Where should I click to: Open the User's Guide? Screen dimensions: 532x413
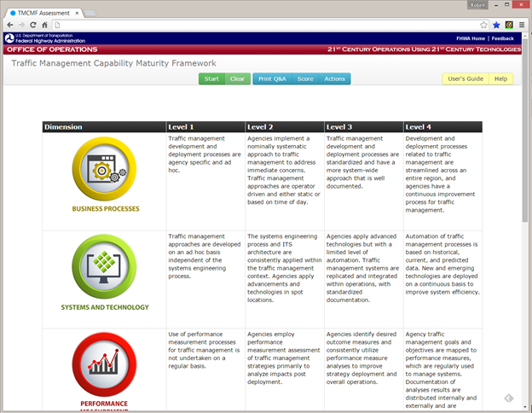(x=465, y=79)
